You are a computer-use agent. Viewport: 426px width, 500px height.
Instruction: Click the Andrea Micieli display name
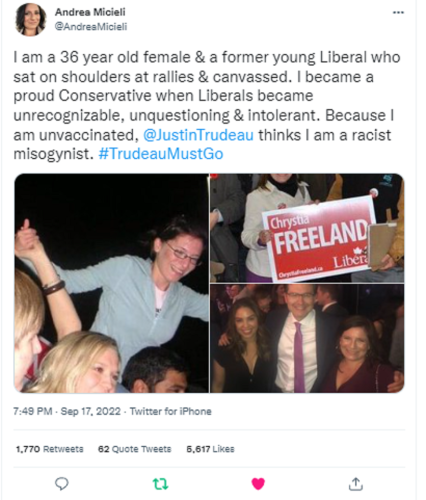[90, 12]
